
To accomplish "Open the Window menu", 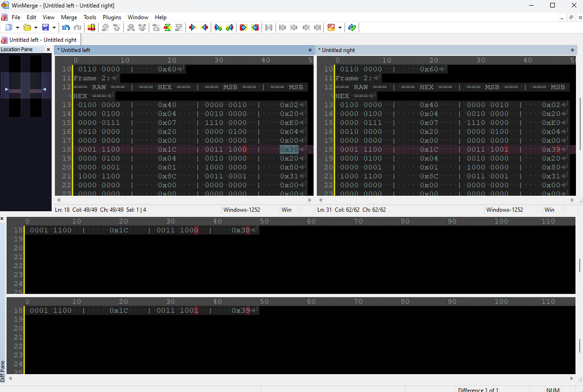I will (138, 17).
